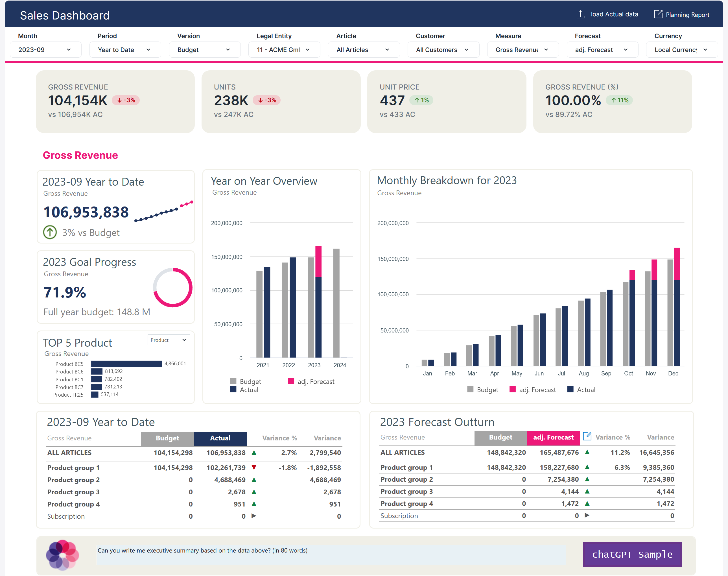Click the red down triangle in Product group 1 row
This screenshot has width=728, height=576.
254,468
